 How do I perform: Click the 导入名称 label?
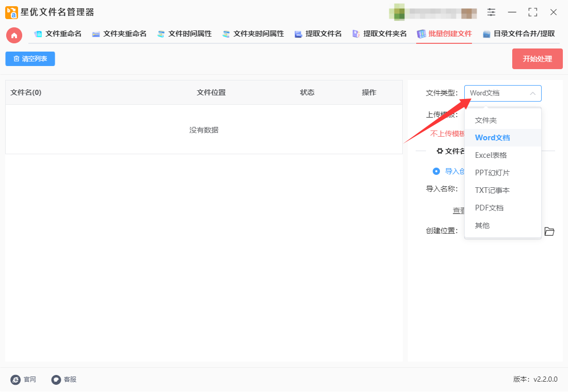pos(441,189)
